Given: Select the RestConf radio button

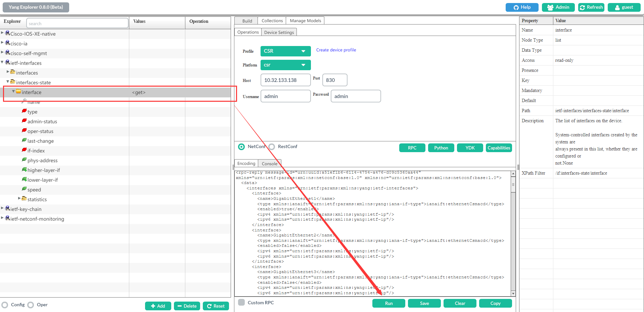Looking at the screenshot, I should (272, 146).
